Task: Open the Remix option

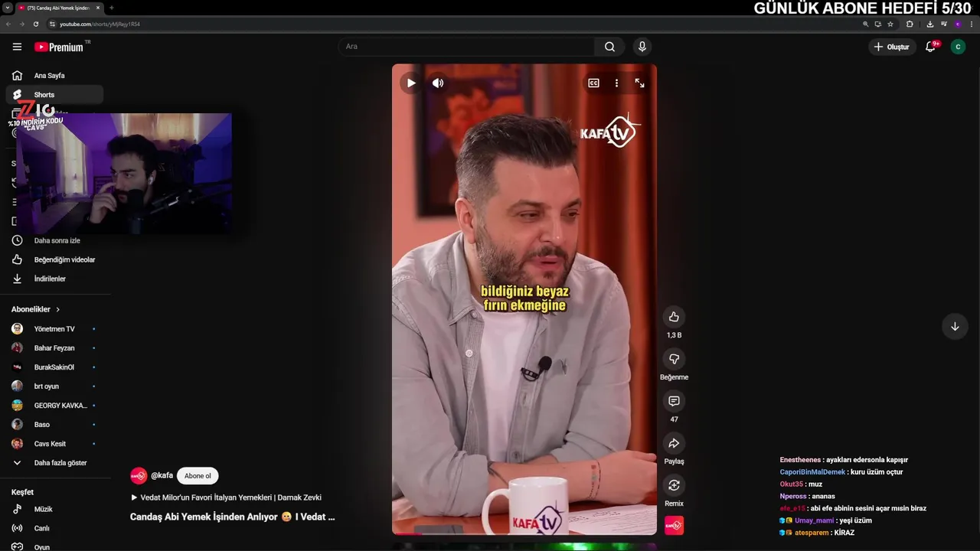Action: [674, 485]
